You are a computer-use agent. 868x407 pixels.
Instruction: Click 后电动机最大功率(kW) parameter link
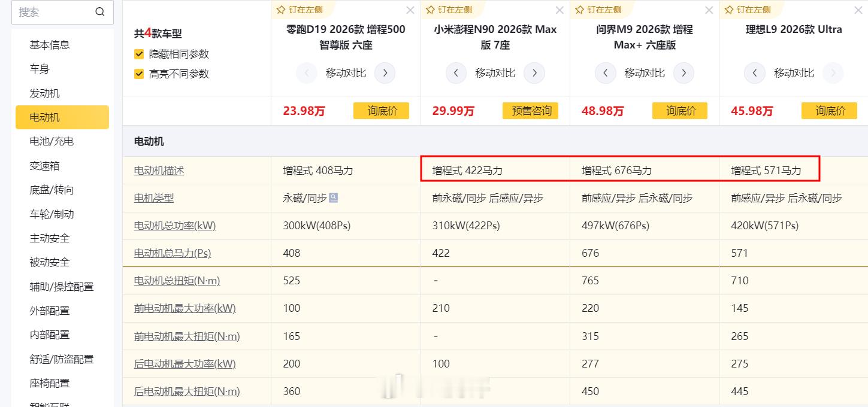(185, 364)
